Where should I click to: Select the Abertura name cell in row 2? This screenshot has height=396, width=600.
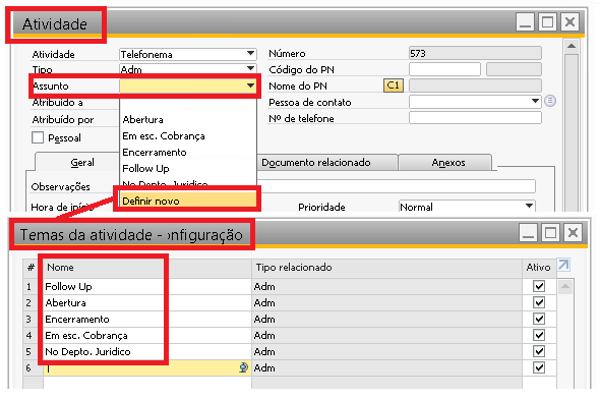click(147, 302)
